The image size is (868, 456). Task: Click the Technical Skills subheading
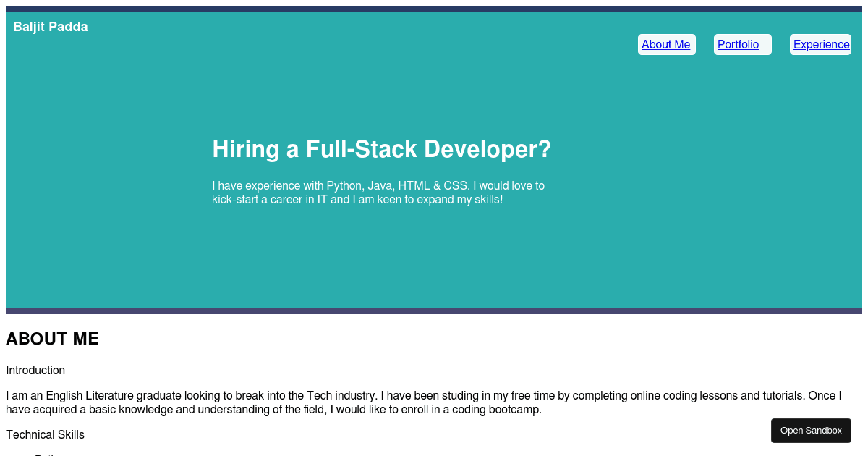[x=45, y=434]
